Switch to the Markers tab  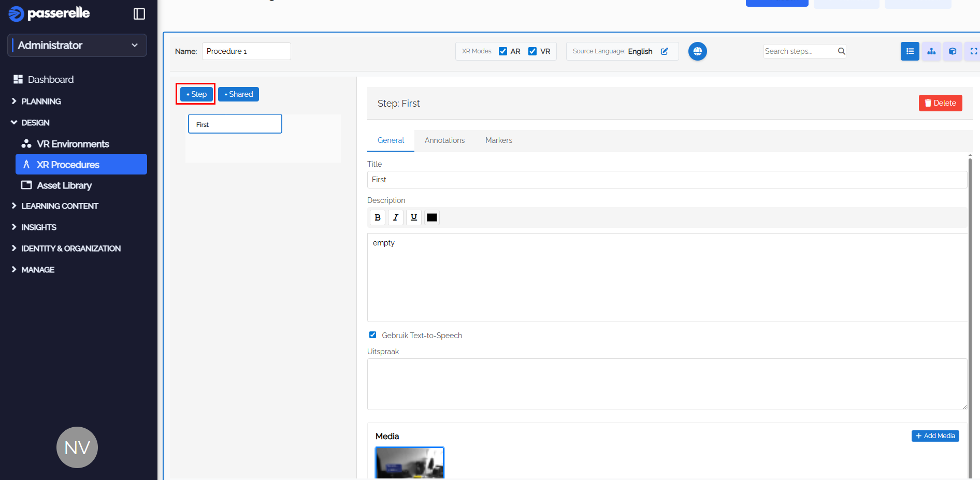[x=499, y=140]
